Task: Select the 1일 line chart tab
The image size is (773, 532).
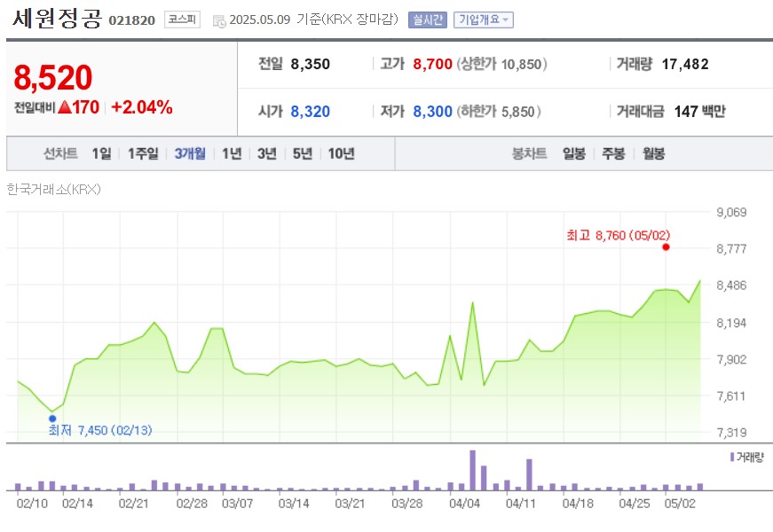Action: coord(101,153)
